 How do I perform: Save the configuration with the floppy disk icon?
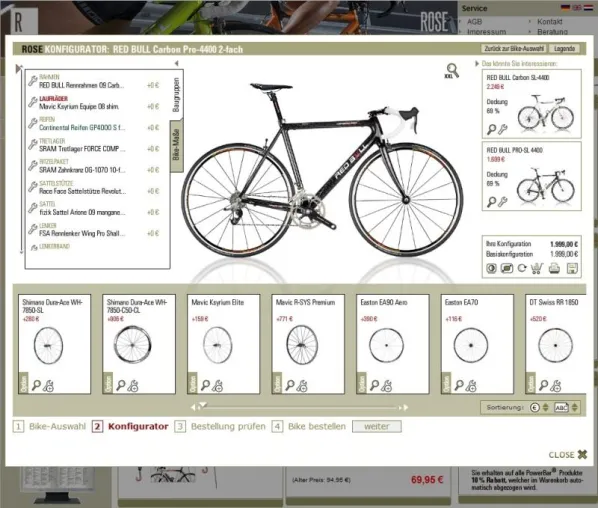pos(572,268)
